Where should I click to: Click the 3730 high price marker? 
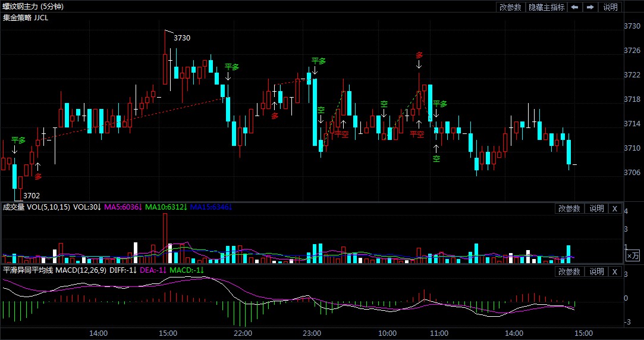[x=182, y=38]
